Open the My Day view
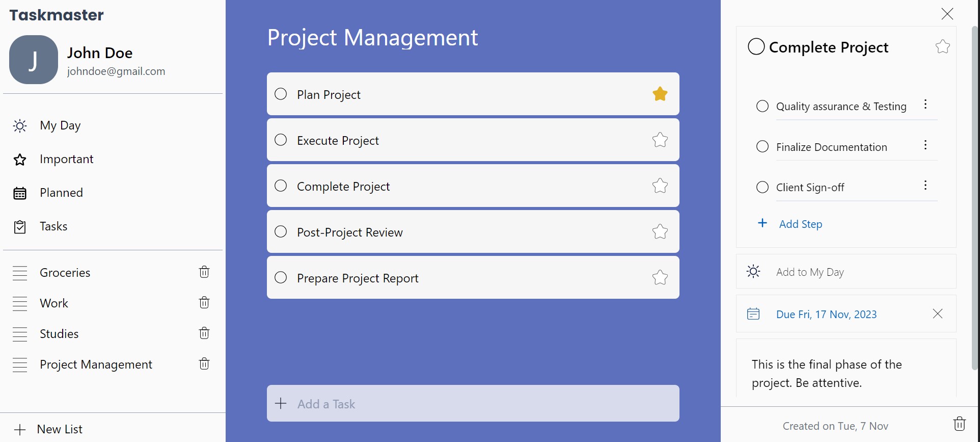This screenshot has height=442, width=980. tap(60, 125)
